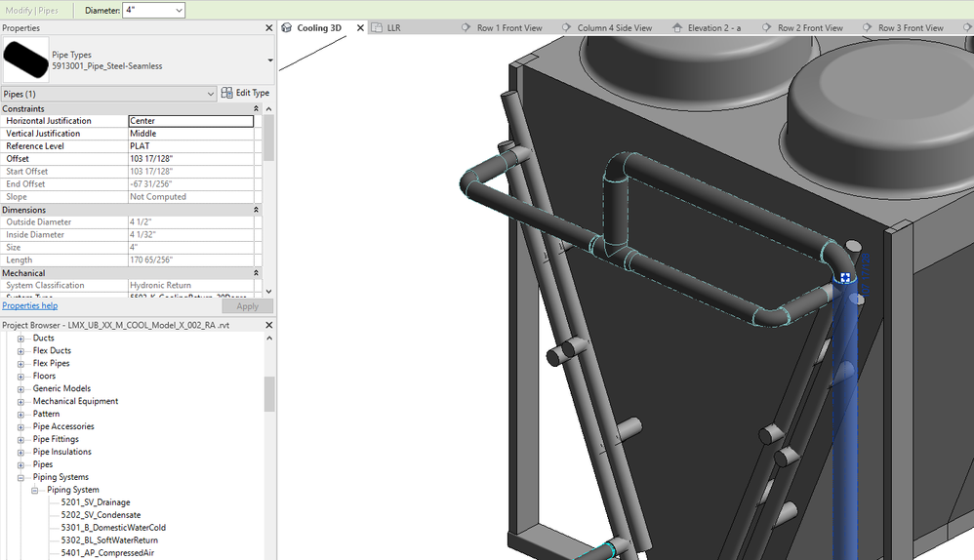Expand the Generic Models tree node
The image size is (974, 560).
click(x=20, y=388)
